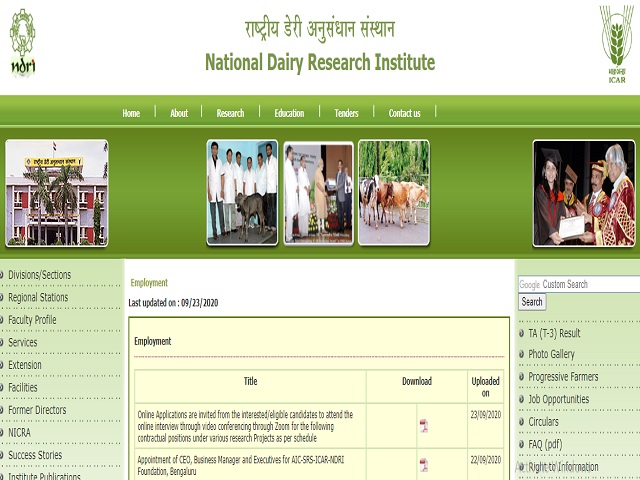The image size is (640, 480).
Task: Go to Facilities page
Action: click(22, 387)
